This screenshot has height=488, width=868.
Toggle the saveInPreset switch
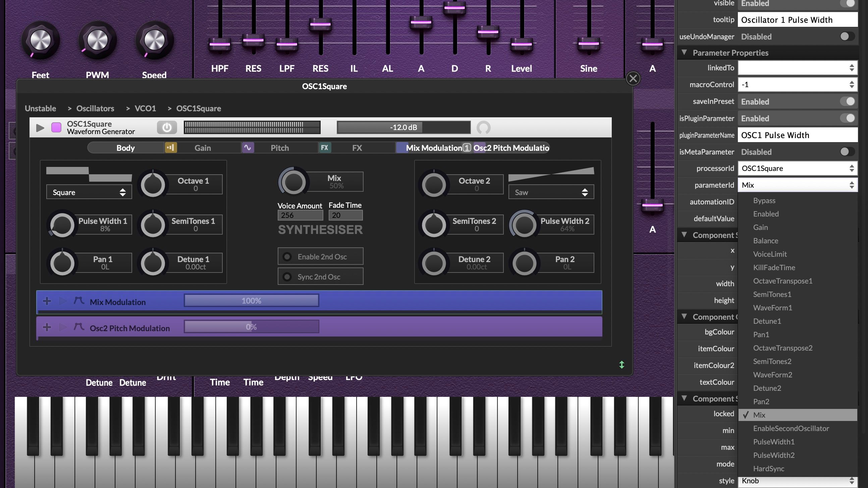pyautogui.click(x=848, y=101)
